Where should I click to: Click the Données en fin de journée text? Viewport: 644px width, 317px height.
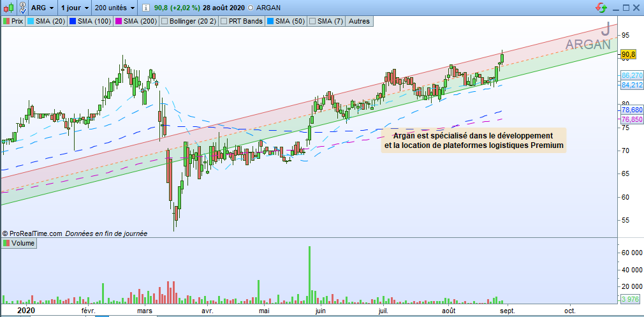(106, 233)
